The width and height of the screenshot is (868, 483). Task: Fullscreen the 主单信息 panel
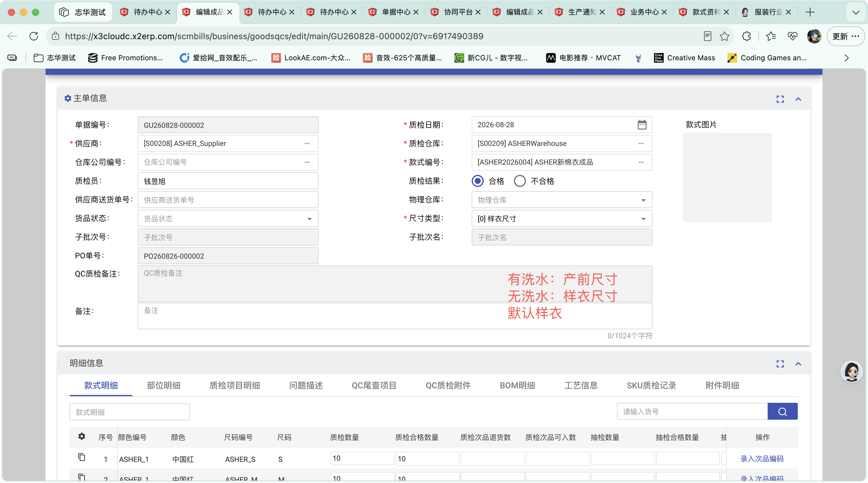(x=780, y=99)
